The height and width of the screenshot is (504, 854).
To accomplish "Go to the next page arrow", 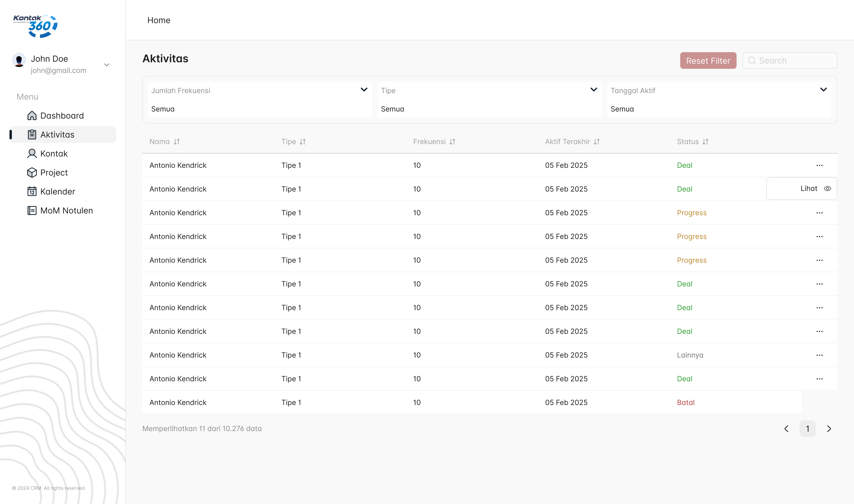I will click(829, 429).
